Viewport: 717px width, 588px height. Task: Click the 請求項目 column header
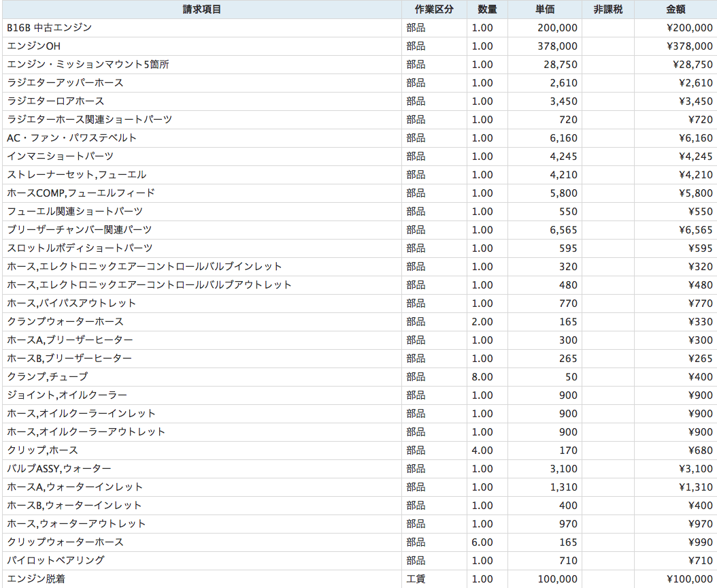[x=201, y=9]
